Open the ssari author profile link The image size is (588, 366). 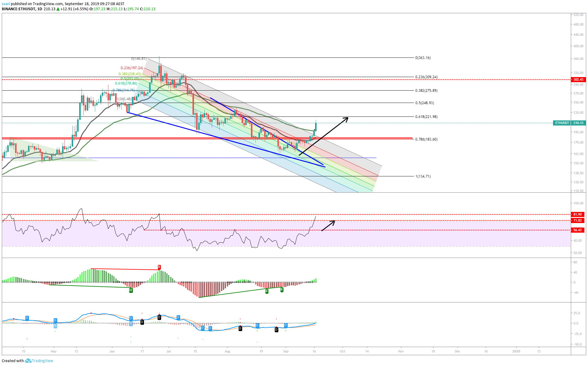click(6, 4)
